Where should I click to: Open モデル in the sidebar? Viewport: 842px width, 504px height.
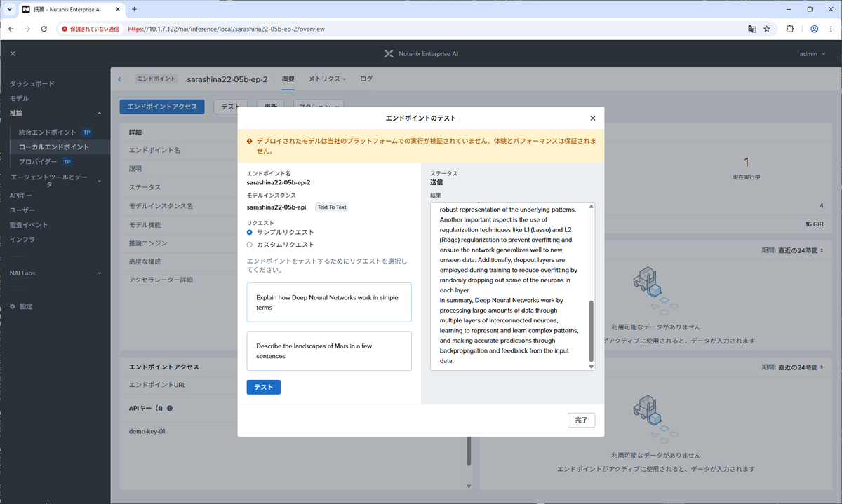20,98
